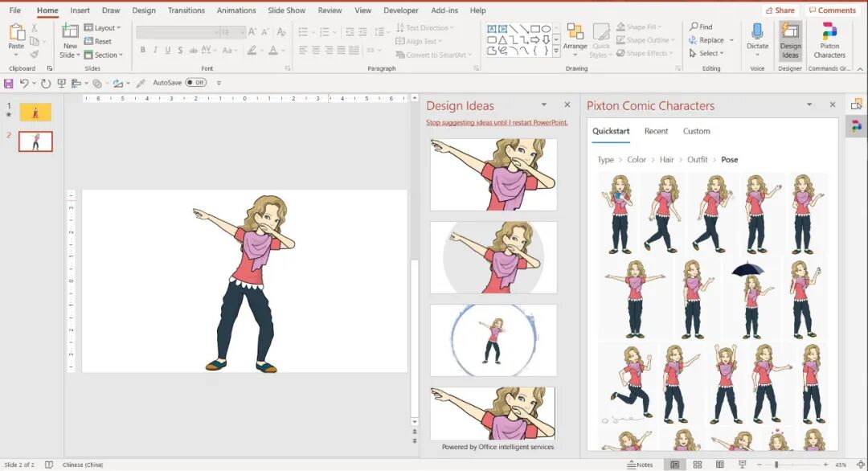The height and width of the screenshot is (471, 868).
Task: Close the Design Ideas pane
Action: point(567,104)
